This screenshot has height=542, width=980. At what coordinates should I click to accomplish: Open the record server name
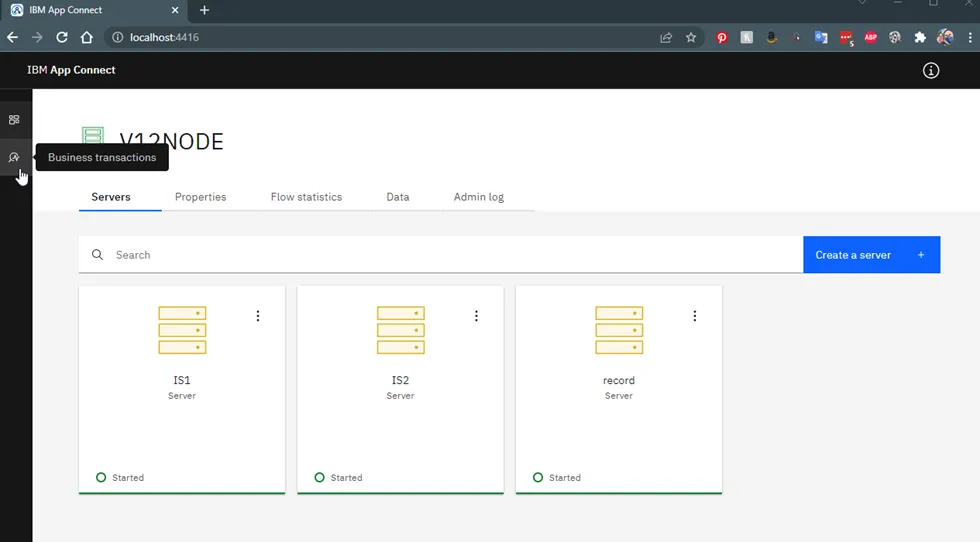619,380
